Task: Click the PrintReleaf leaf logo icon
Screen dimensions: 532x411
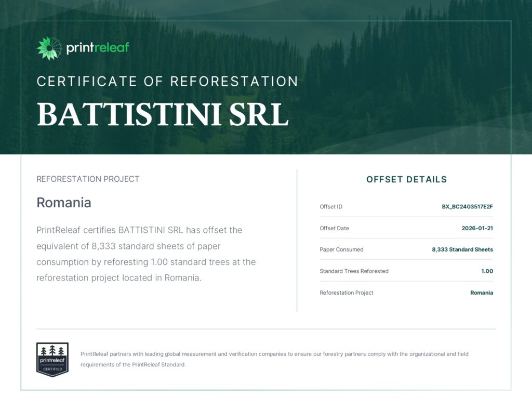Action: (49, 48)
